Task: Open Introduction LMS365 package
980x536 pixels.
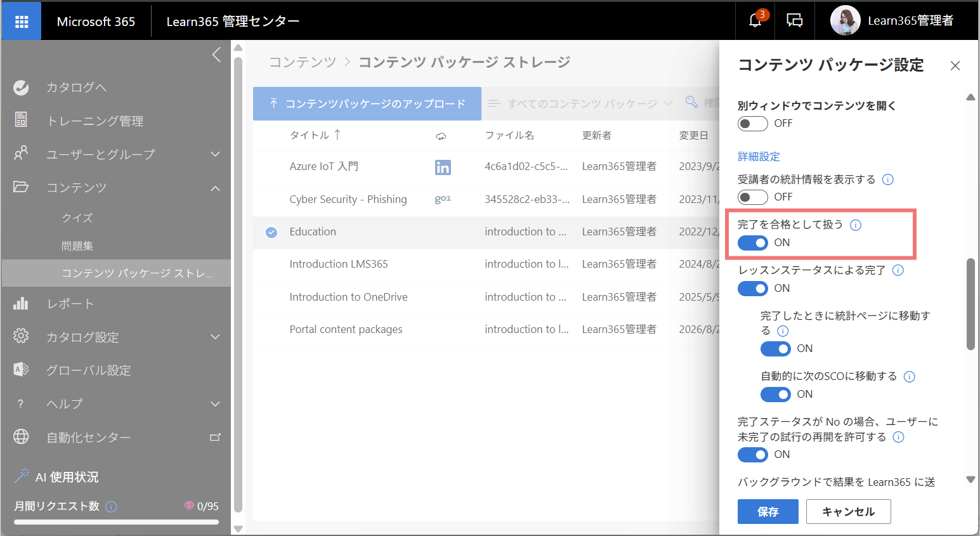Action: pos(339,264)
